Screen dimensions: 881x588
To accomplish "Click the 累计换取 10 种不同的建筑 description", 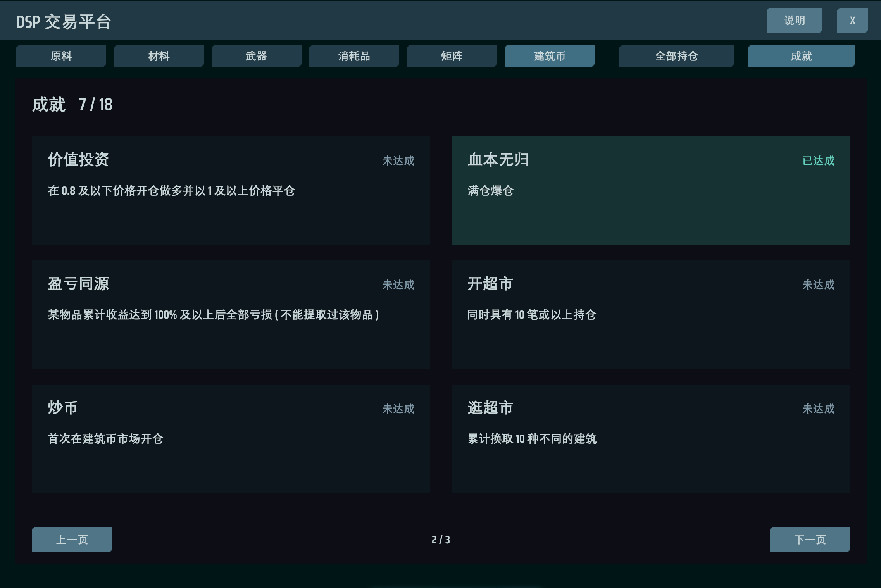I will click(x=532, y=438).
